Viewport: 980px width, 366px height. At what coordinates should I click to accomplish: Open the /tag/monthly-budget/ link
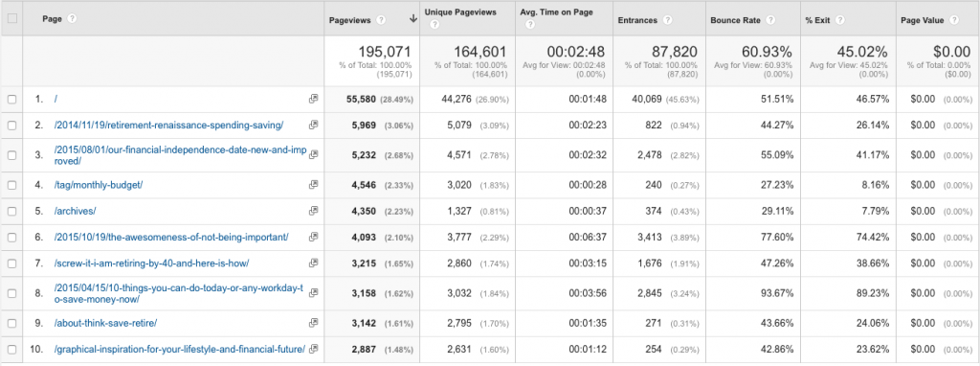pos(99,185)
